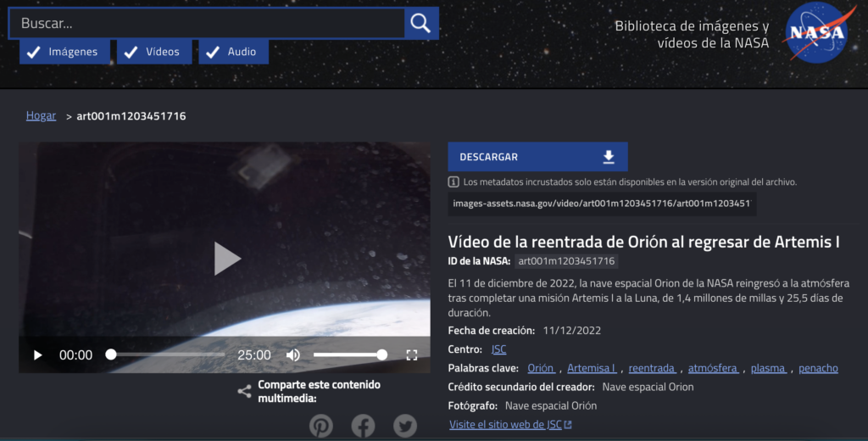
Task: Click the title 'Vídeo de la reentrada de Orión'
Action: 643,242
